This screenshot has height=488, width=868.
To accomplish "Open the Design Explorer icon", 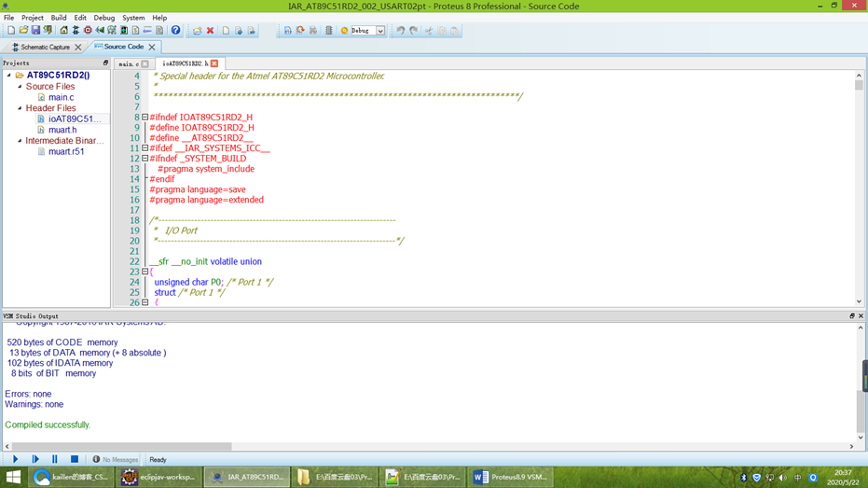I will (124, 31).
